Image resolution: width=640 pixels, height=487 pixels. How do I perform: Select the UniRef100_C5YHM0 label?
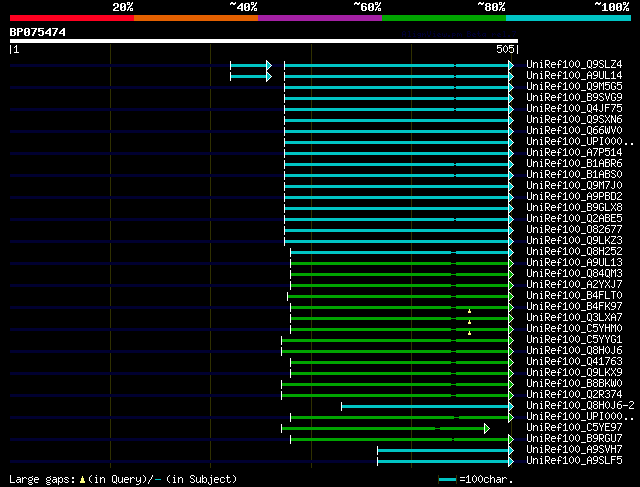pos(574,329)
